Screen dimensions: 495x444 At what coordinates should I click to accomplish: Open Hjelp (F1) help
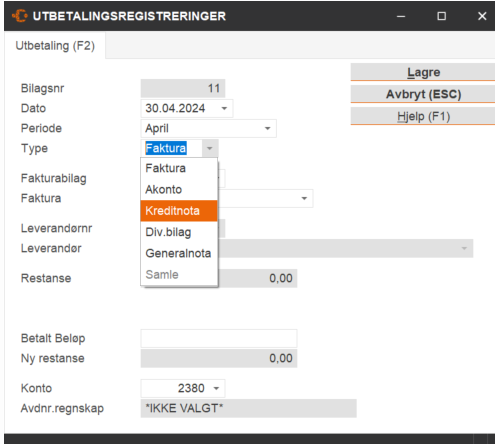pos(423,116)
